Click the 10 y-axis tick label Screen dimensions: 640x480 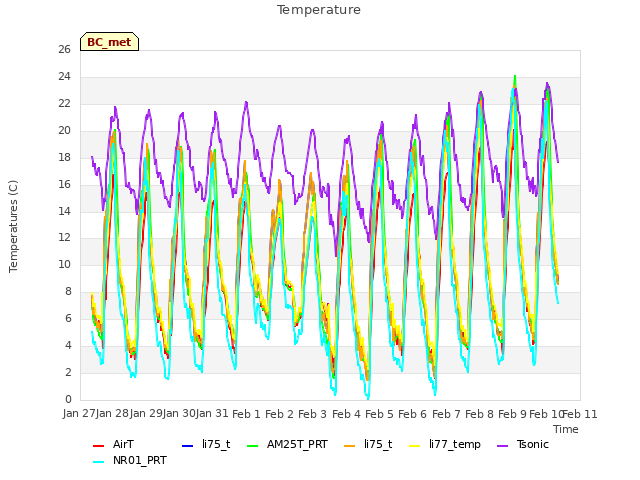coord(64,264)
